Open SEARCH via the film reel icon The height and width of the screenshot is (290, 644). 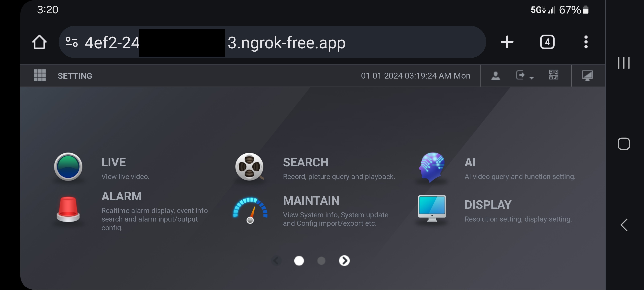pos(250,167)
